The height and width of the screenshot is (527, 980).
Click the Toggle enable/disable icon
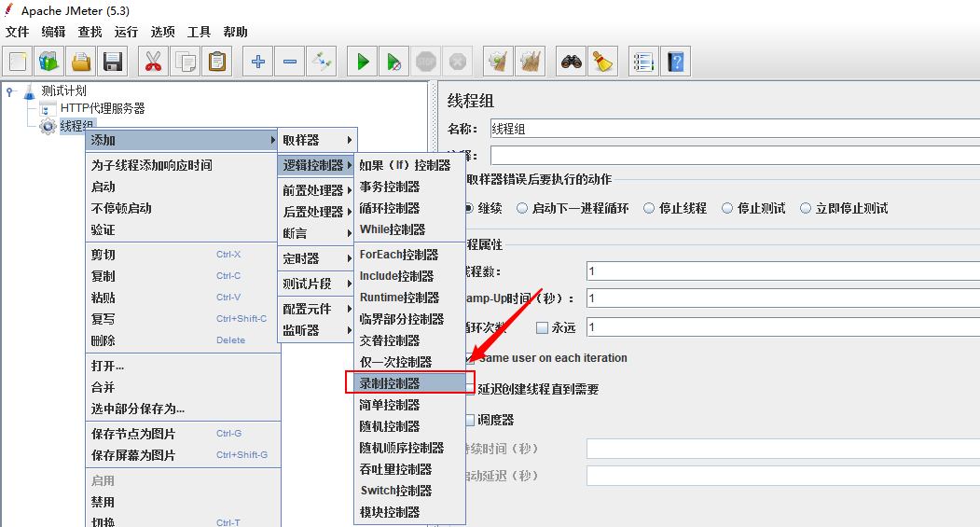coord(322,62)
